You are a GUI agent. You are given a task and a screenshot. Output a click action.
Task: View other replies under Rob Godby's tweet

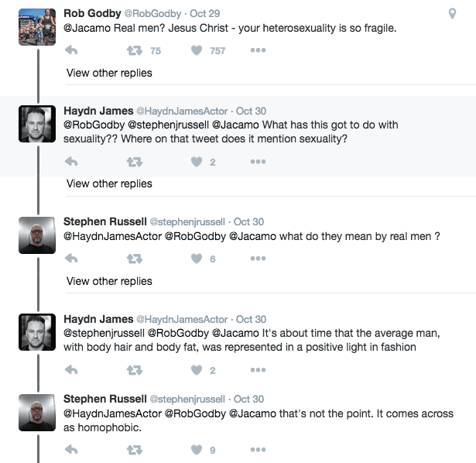[x=109, y=73]
